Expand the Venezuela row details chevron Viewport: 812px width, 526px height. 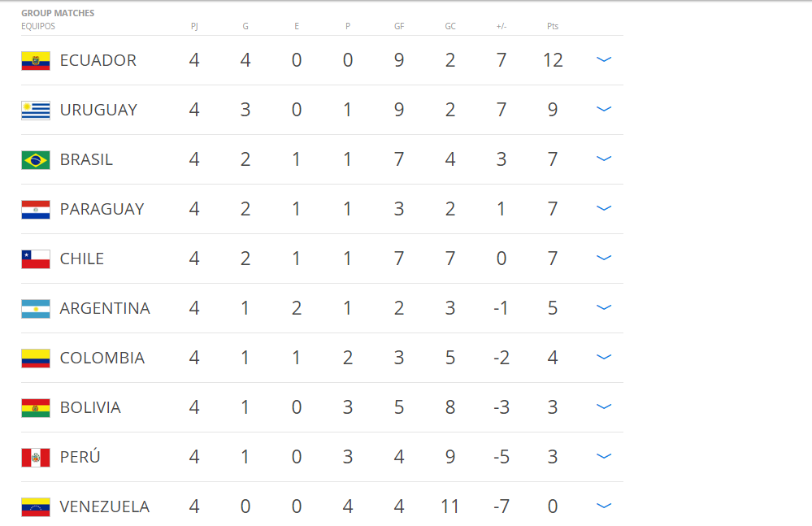[x=604, y=506]
